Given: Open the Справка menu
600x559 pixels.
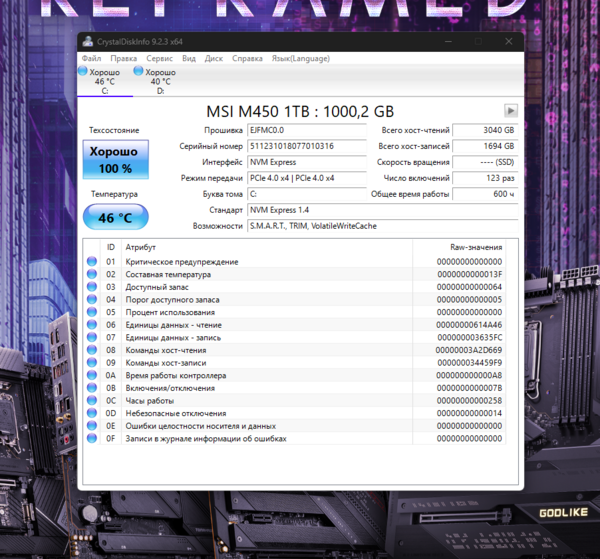Looking at the screenshot, I should (247, 59).
